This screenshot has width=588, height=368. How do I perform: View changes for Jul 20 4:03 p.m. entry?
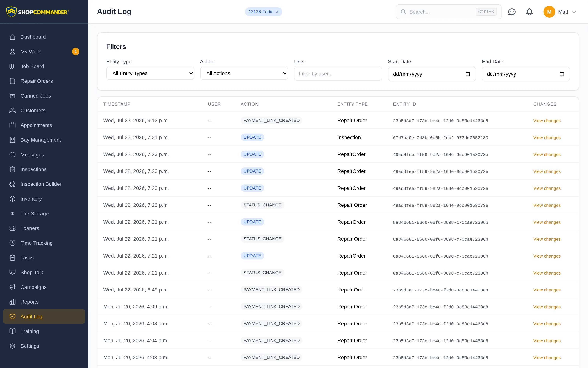(x=547, y=358)
